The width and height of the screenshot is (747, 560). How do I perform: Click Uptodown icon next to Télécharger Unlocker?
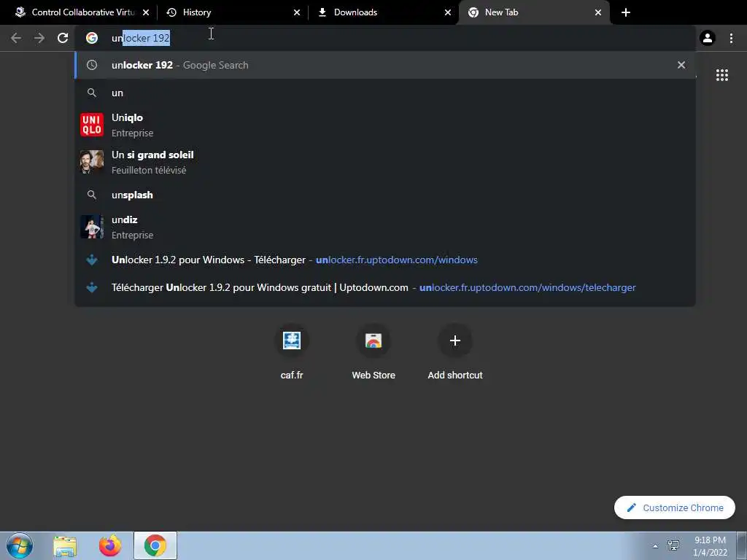92,287
